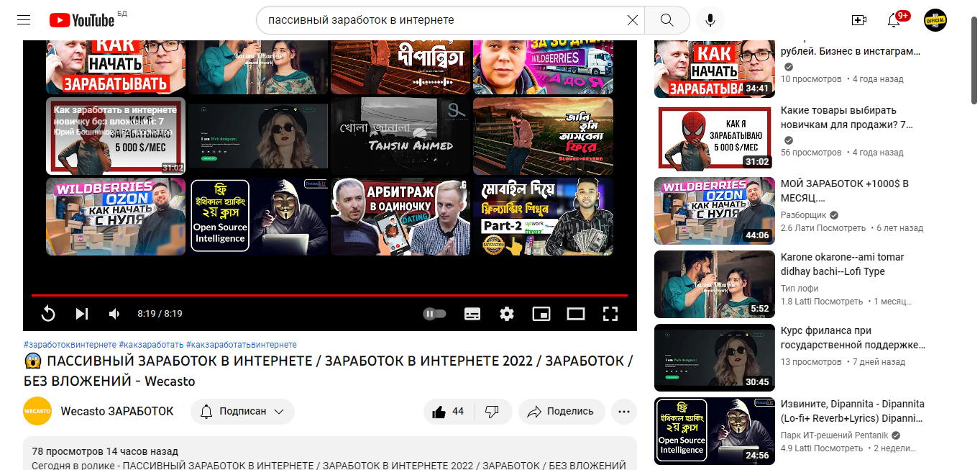Expand the Подписан subscription dropdown
The height and width of the screenshot is (470, 980).
(x=242, y=412)
